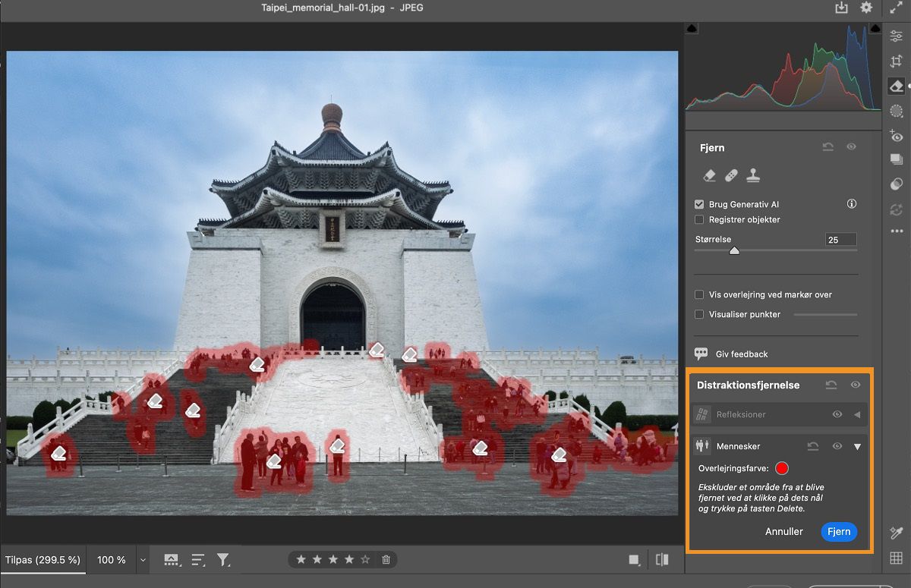Collapse the Mennesker section
This screenshot has height=588, width=911.
[x=857, y=447]
